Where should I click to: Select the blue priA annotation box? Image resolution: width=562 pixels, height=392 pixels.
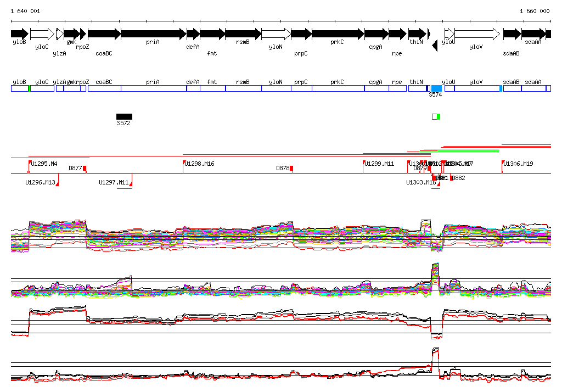pos(154,88)
